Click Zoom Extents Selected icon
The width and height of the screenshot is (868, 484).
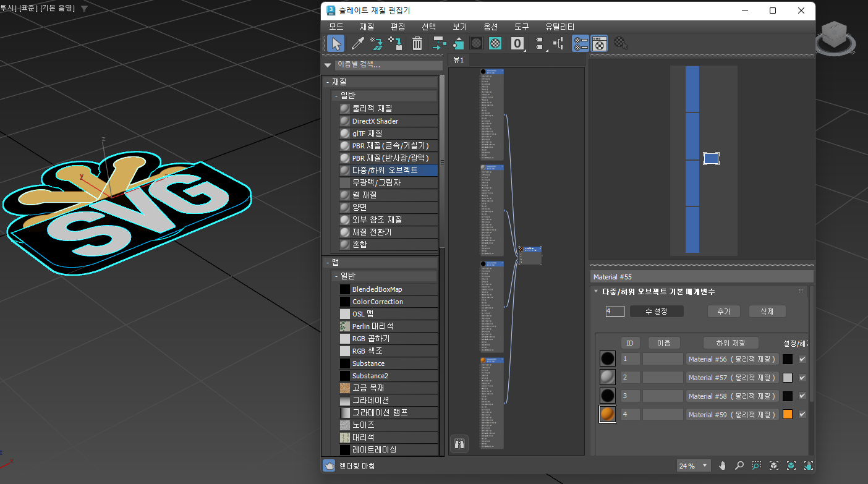(791, 465)
